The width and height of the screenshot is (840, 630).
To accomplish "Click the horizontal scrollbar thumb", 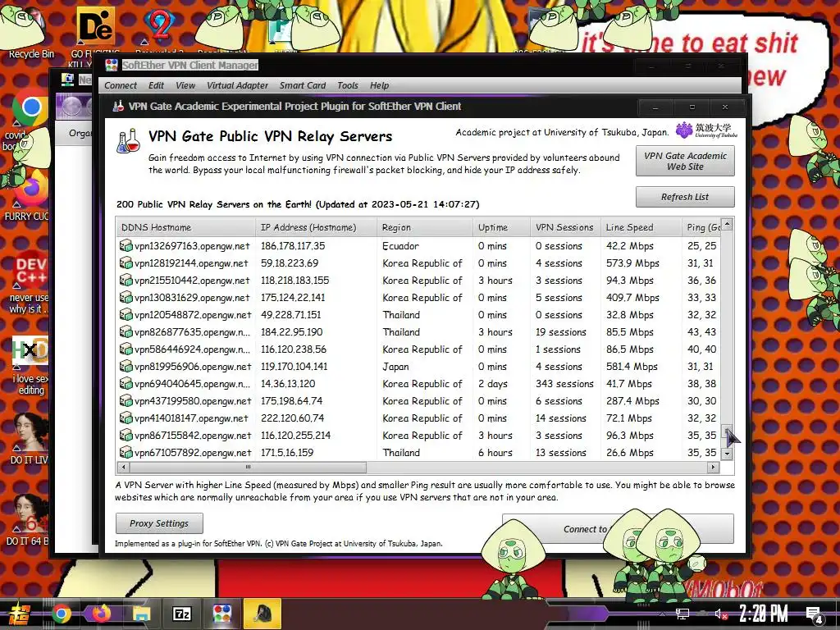I will pyautogui.click(x=248, y=467).
